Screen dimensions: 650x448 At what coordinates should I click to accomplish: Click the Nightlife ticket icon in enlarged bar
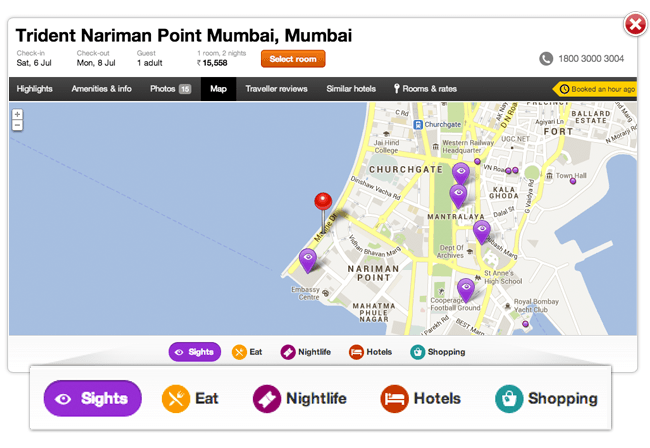pos(267,399)
